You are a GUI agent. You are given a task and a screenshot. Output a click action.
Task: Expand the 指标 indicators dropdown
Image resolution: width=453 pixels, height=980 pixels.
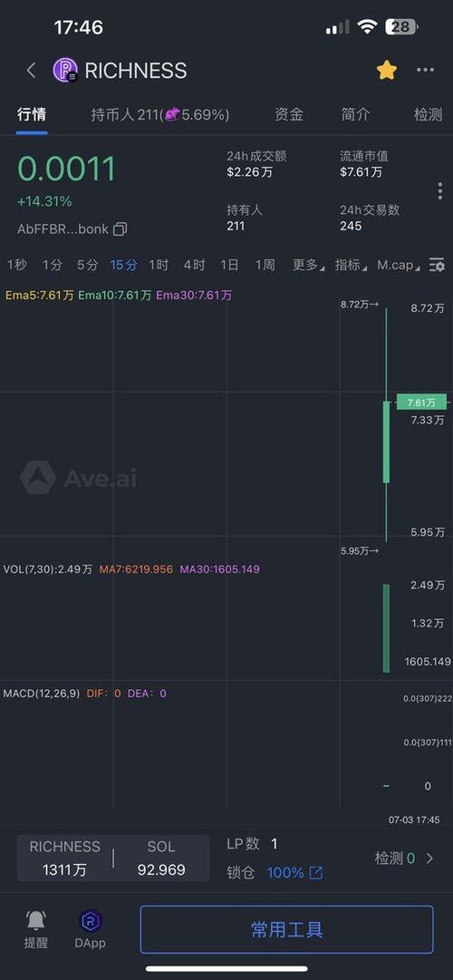tap(351, 265)
